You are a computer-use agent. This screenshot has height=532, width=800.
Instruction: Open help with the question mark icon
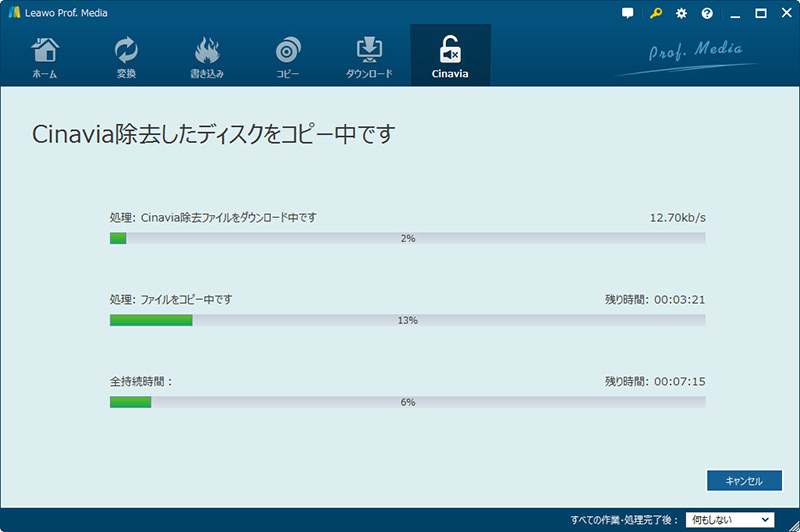pyautogui.click(x=707, y=13)
